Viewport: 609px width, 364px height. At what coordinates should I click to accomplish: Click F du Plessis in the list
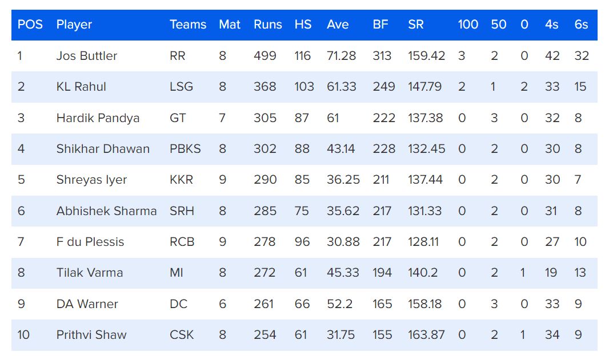tap(90, 242)
